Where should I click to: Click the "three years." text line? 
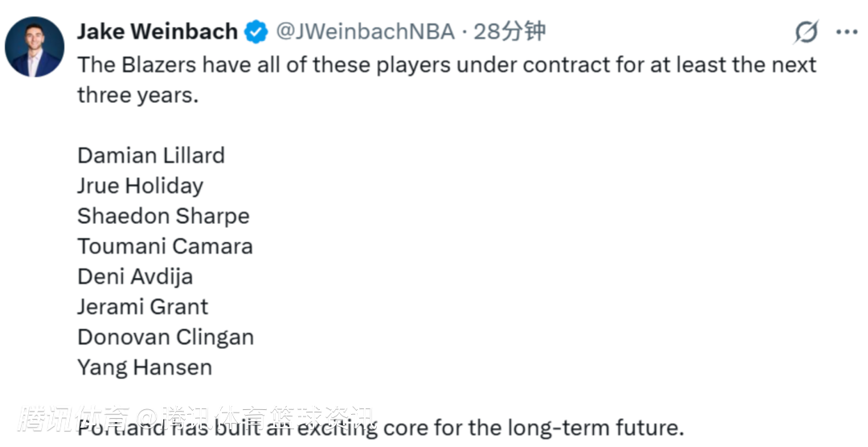pyautogui.click(x=137, y=95)
